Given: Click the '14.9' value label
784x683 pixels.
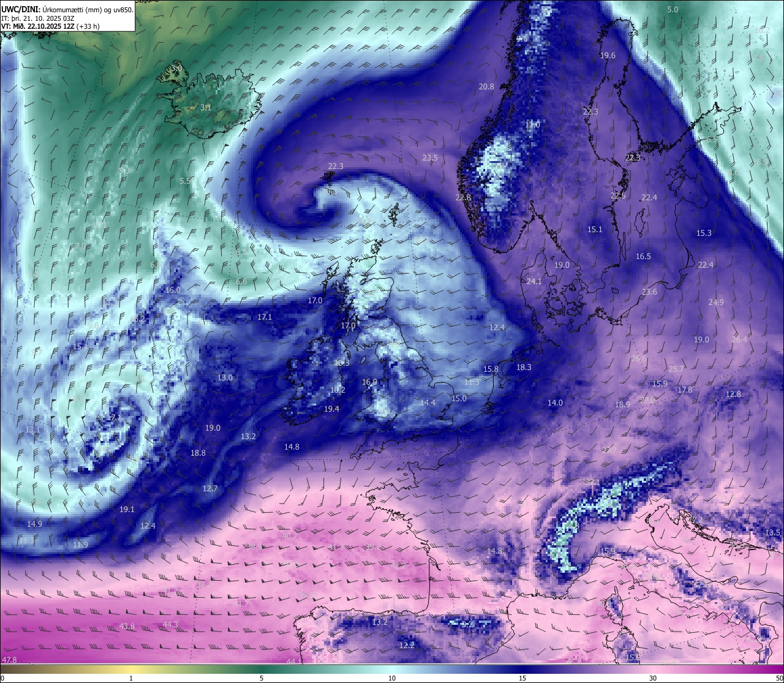Looking at the screenshot, I should pos(34,524).
